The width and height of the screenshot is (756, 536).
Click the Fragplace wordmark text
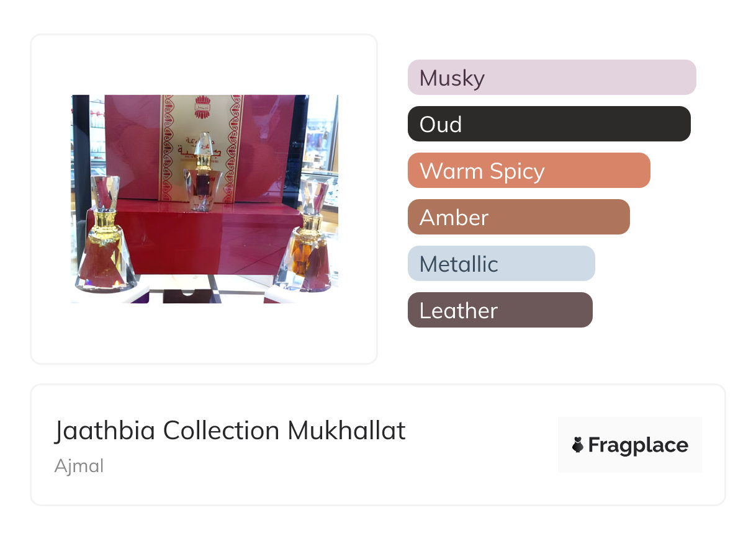pyautogui.click(x=637, y=445)
